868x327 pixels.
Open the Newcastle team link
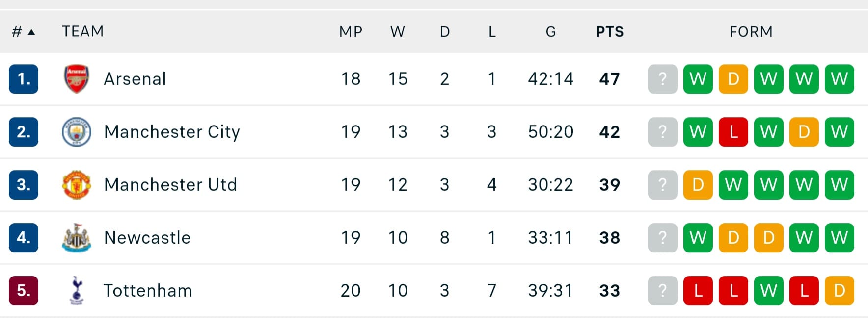tap(147, 238)
